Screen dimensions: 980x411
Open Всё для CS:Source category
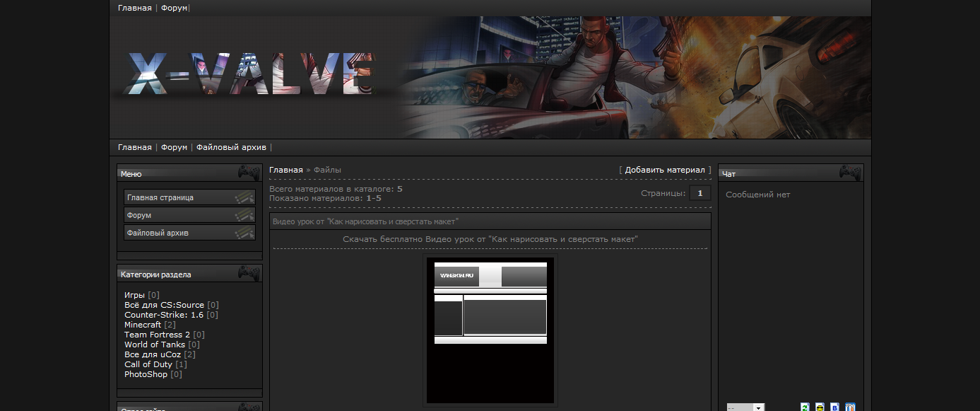coord(164,305)
